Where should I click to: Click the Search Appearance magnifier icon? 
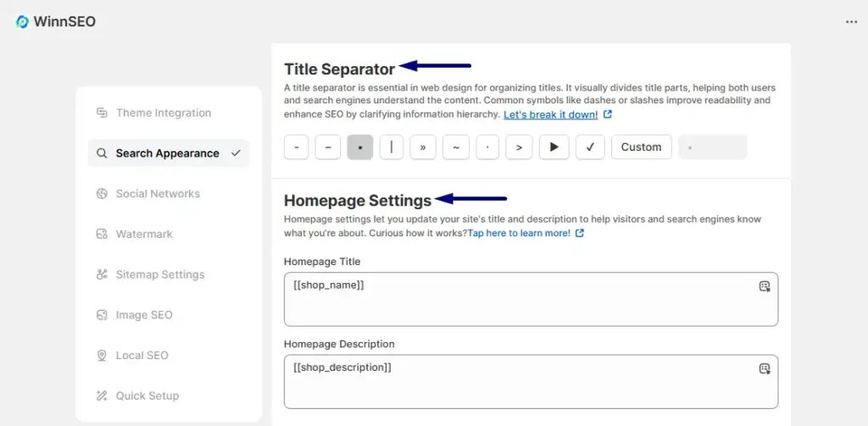[102, 153]
